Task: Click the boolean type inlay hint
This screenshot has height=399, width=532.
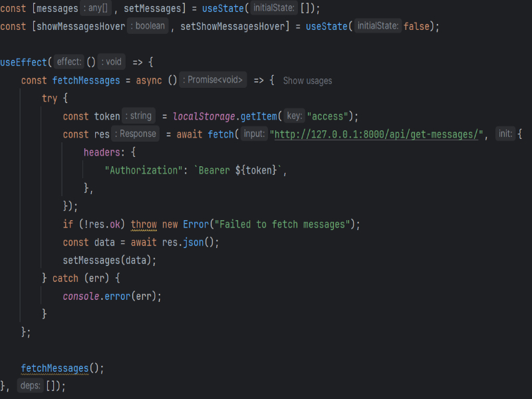Action: pyautogui.click(x=149, y=27)
